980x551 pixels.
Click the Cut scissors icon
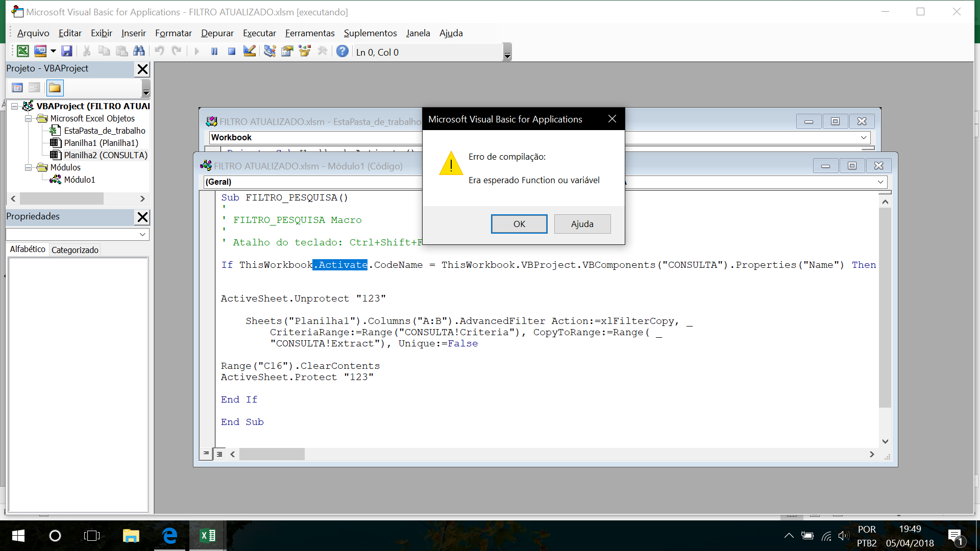pos(87,51)
